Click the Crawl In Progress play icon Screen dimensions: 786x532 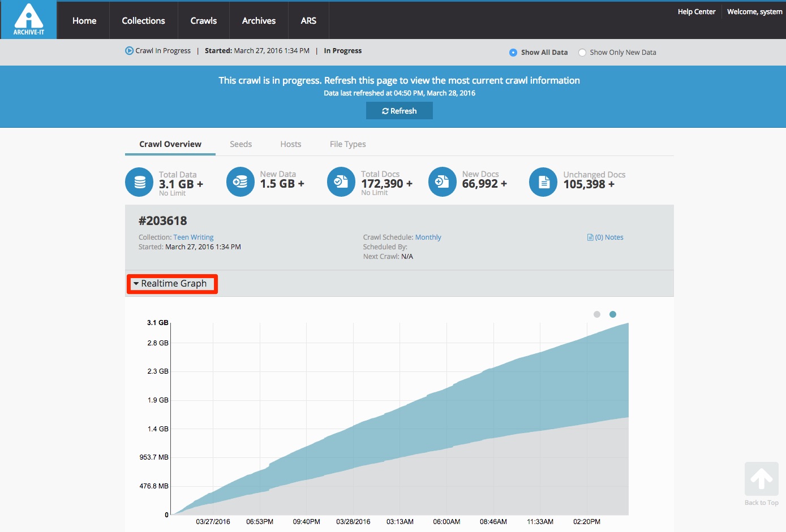[129, 51]
